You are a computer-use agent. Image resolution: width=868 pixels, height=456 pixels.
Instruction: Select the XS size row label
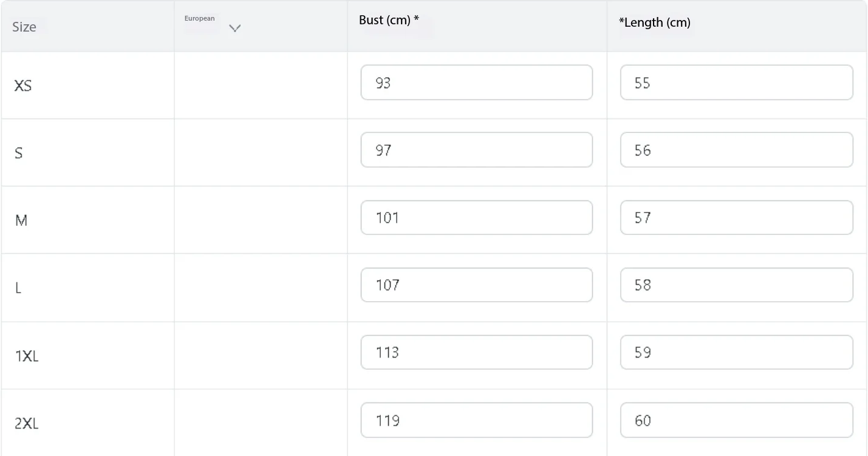pyautogui.click(x=23, y=86)
